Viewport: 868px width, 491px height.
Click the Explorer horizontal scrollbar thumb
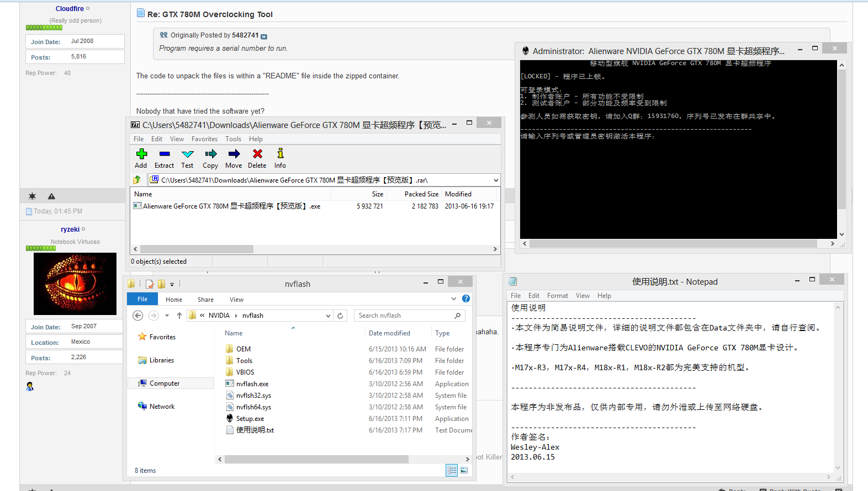(316, 459)
